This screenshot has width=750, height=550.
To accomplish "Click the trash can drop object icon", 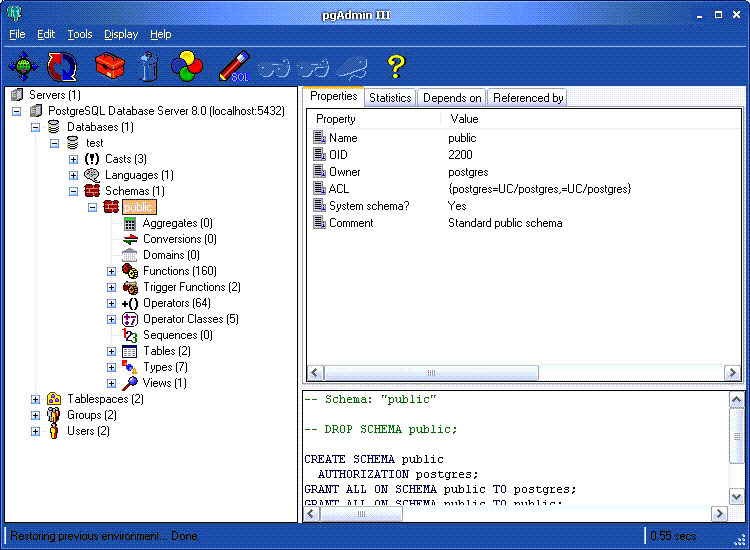I will 148,67.
